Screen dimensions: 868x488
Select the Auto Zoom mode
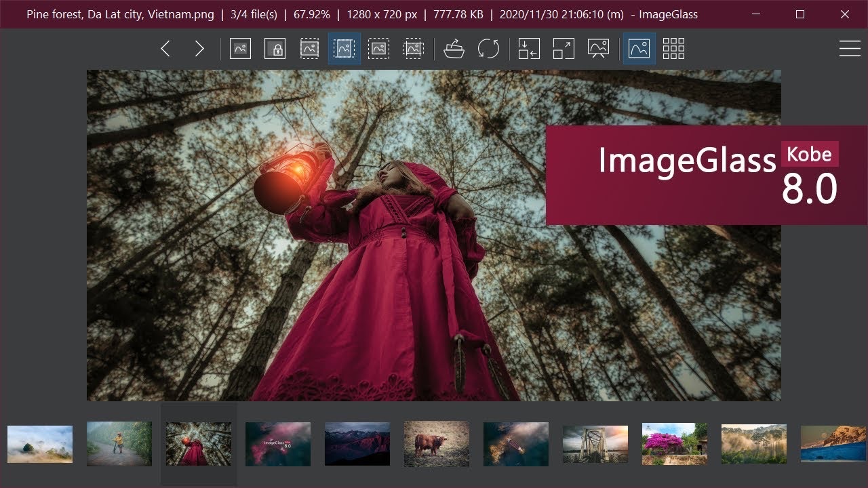[x=240, y=49]
